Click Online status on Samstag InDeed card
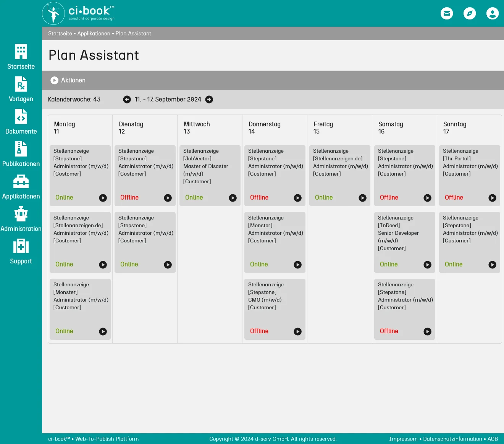 [389, 264]
